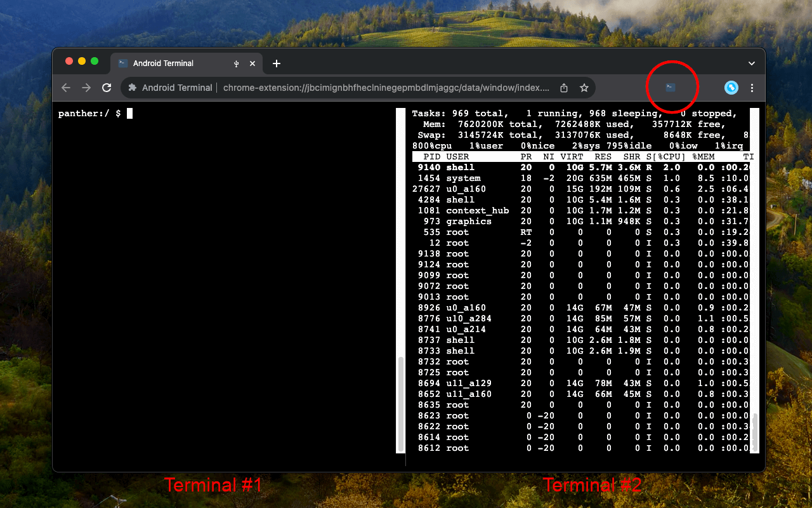Viewport: 812px width, 508px height.
Task: Click the forward navigation arrow
Action: pos(86,88)
